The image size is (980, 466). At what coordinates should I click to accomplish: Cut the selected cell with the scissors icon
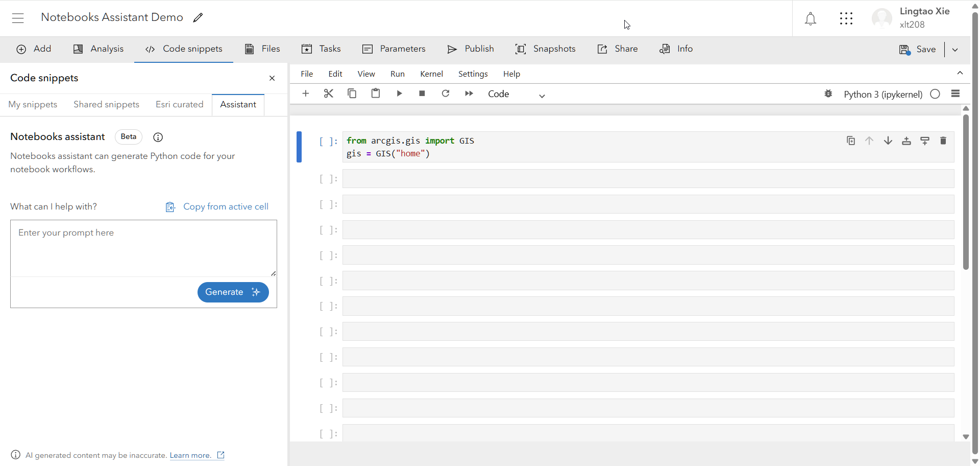point(329,94)
